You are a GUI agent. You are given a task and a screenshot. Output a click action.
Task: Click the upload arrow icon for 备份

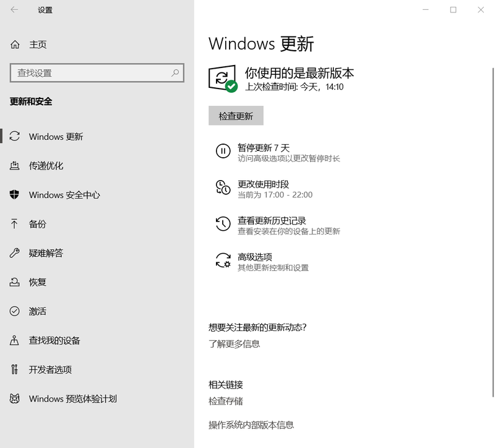coord(14,224)
